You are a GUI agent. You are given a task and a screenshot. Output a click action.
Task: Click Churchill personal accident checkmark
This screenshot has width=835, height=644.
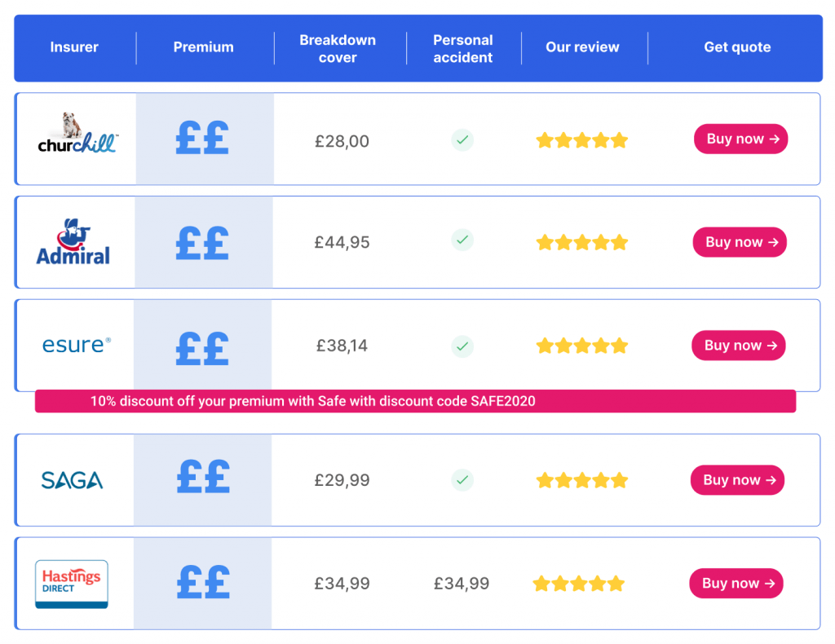(x=462, y=140)
